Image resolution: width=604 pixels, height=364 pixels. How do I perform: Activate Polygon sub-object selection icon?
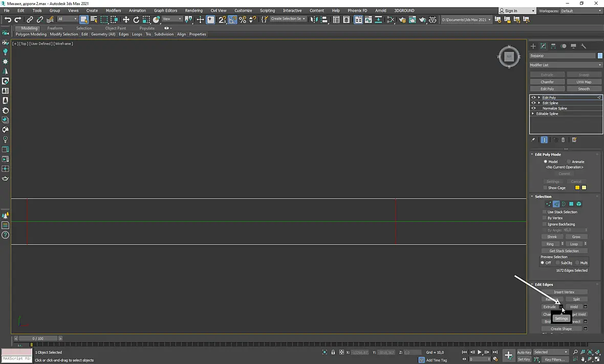click(571, 204)
